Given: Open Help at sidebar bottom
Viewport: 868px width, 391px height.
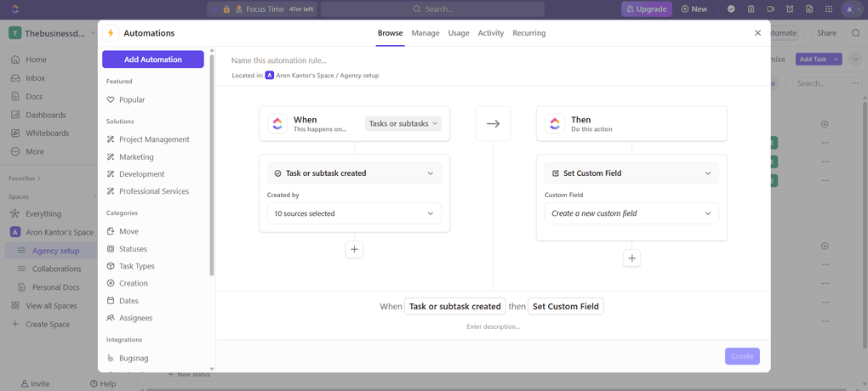Looking at the screenshot, I should (x=103, y=384).
